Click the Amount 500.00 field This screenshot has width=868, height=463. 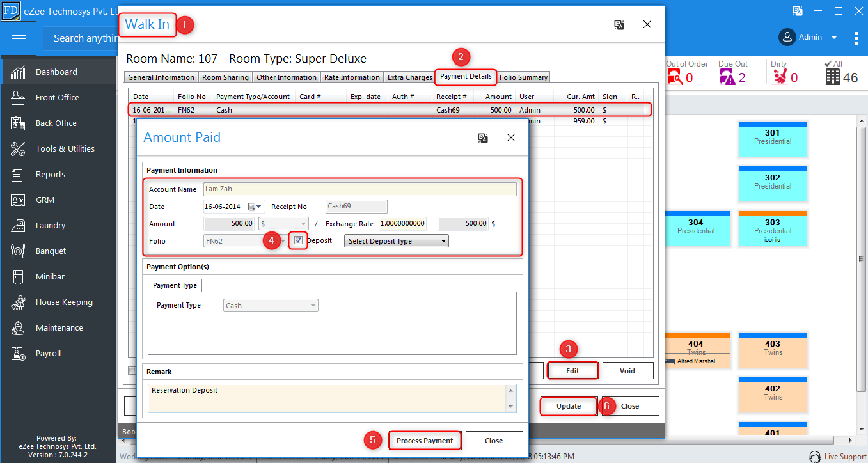229,224
